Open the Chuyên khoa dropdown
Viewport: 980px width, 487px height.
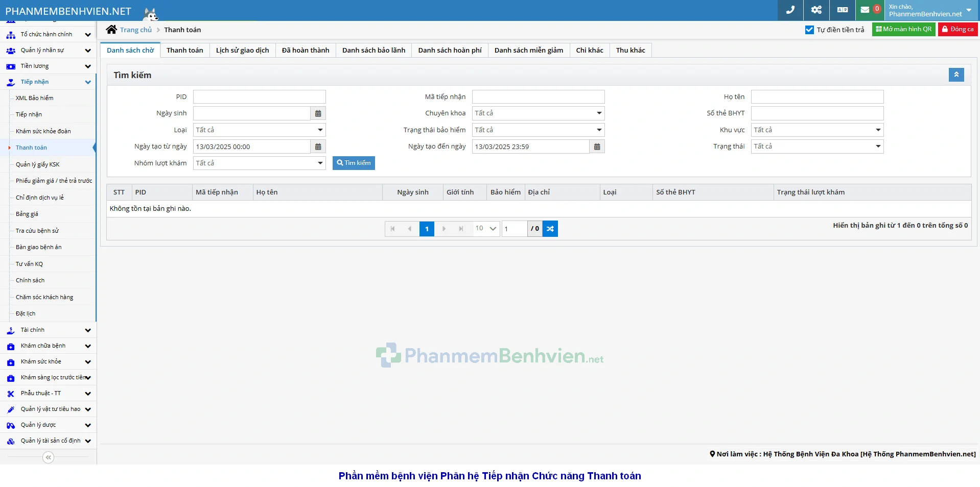[538, 113]
